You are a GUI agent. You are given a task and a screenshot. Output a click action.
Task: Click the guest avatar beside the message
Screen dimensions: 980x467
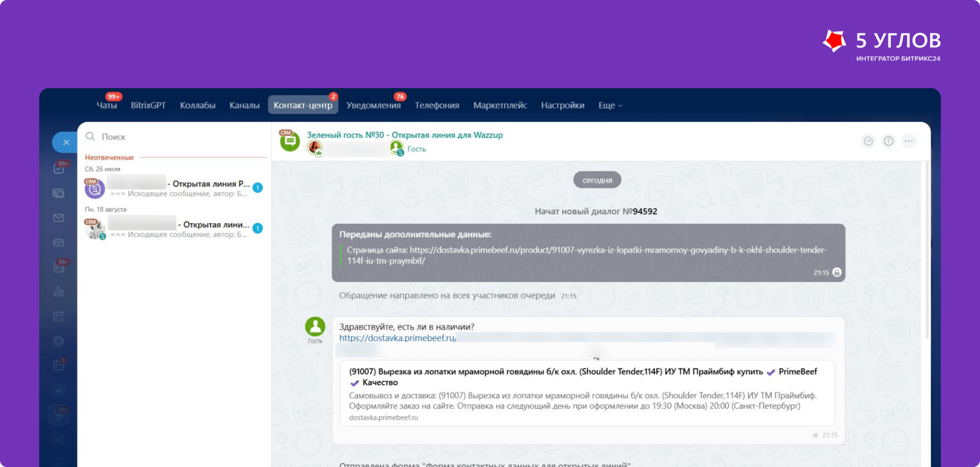click(x=315, y=326)
